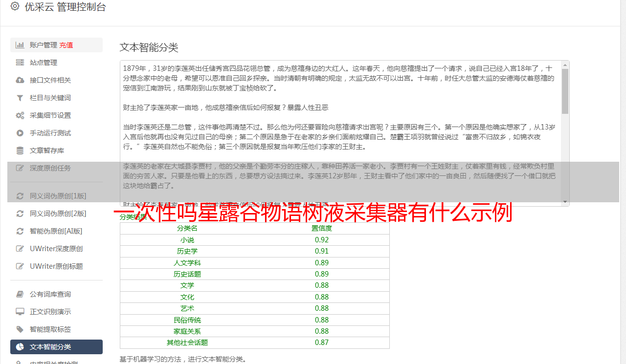This screenshot has width=626, height=364.
Task: Open 采集细节设置 page
Action: coord(56,115)
